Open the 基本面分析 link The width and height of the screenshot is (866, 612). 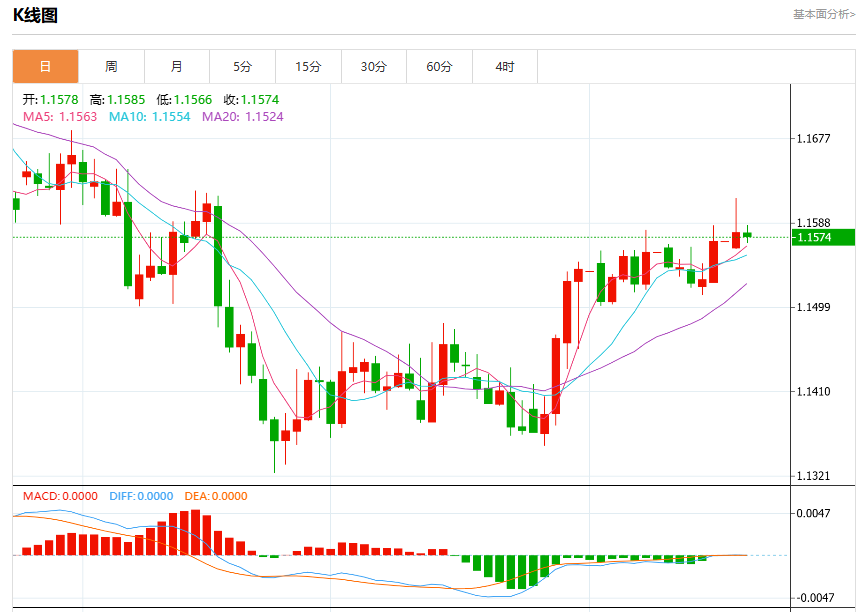pyautogui.click(x=824, y=14)
